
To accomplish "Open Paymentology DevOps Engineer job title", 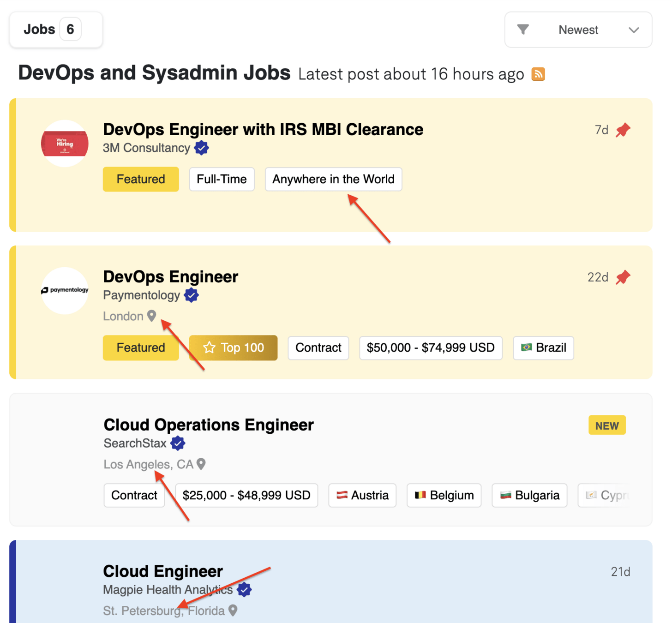I will coord(171,277).
